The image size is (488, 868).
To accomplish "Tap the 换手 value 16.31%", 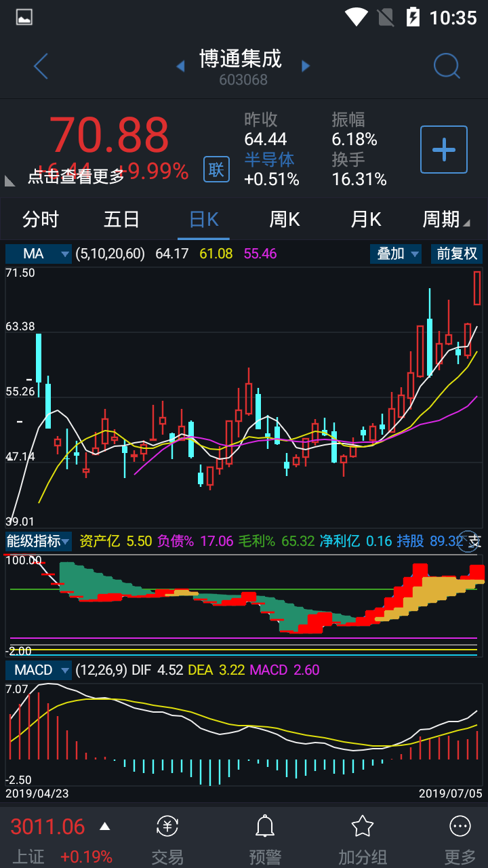I will (359, 179).
